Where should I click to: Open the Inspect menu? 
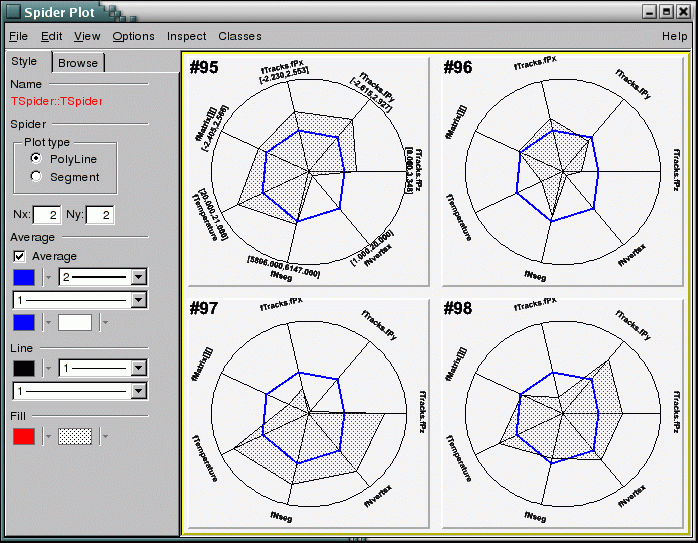pyautogui.click(x=186, y=36)
